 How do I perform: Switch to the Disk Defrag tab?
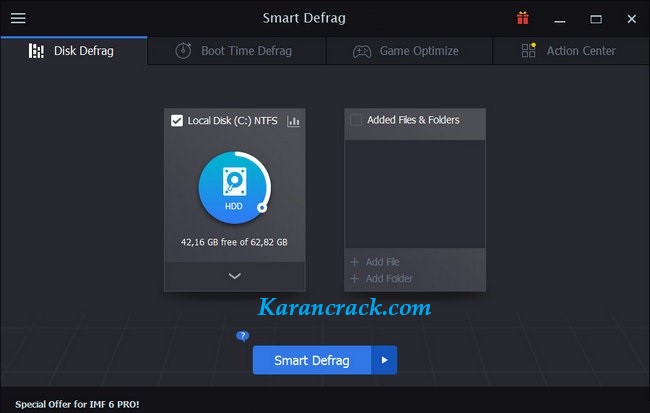tap(74, 51)
